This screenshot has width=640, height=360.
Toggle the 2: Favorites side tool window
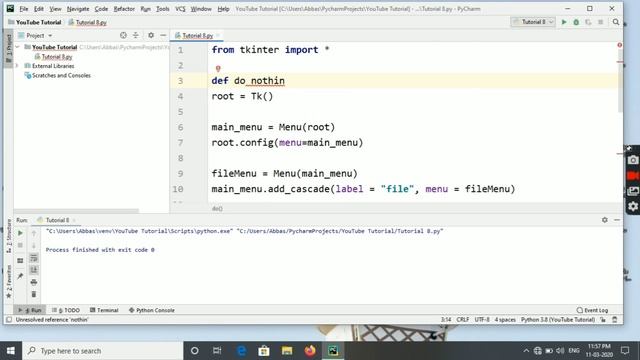9,282
